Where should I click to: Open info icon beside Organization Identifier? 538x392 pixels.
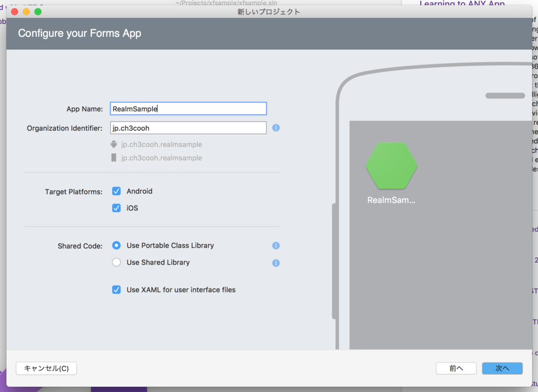[x=276, y=128]
